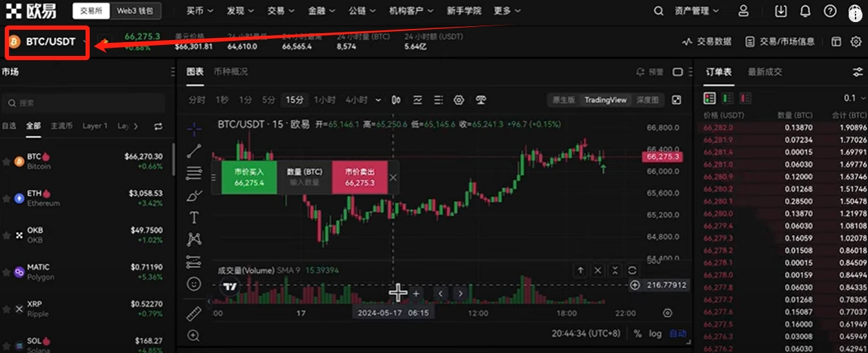Select the prediction and measurement tool
Image resolution: width=868 pixels, height=353 pixels.
point(194,262)
